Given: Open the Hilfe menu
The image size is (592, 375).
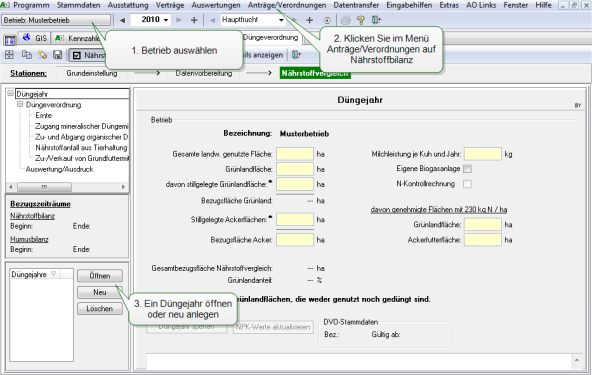Looking at the screenshot, I should (x=543, y=5).
